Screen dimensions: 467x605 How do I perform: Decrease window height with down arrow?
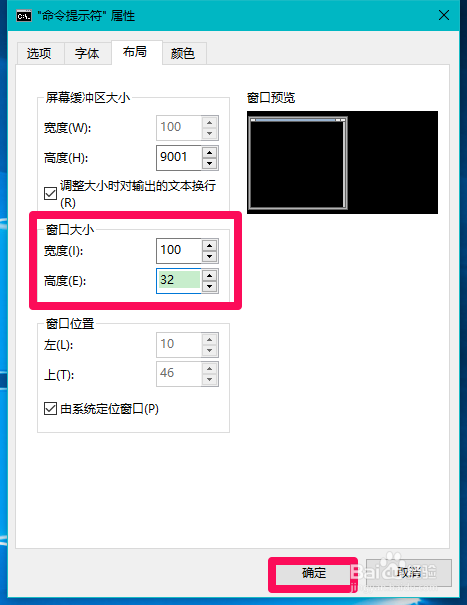(x=210, y=286)
